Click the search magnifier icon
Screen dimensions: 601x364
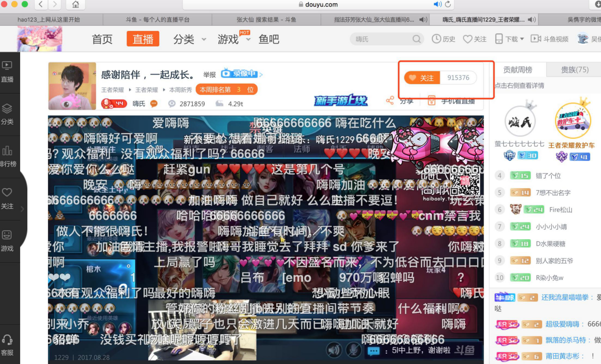click(x=416, y=39)
